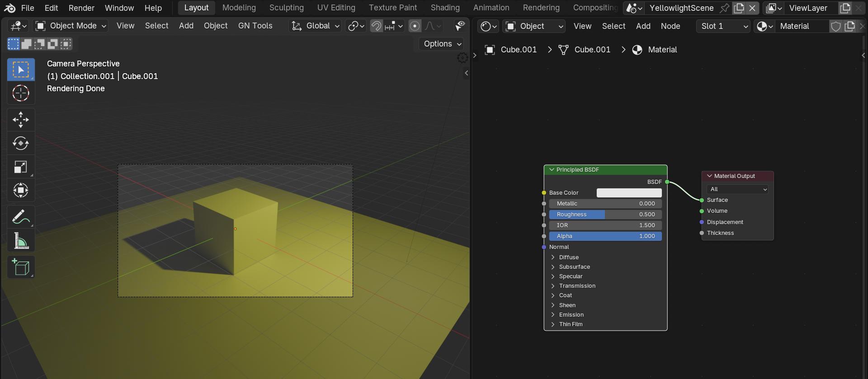Browse view layers dropdown icon
The height and width of the screenshot is (379, 868).
[x=774, y=8]
